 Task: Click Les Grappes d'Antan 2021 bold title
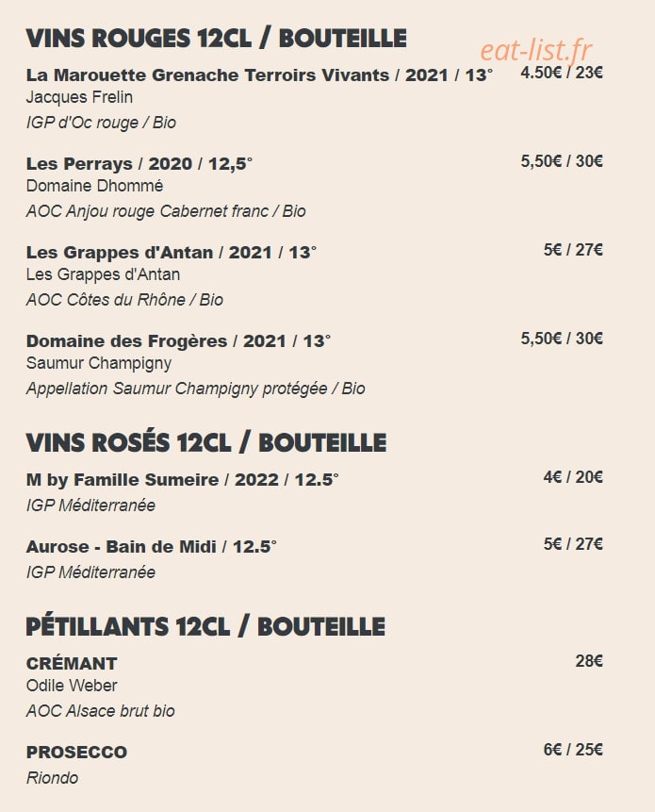pos(172,252)
